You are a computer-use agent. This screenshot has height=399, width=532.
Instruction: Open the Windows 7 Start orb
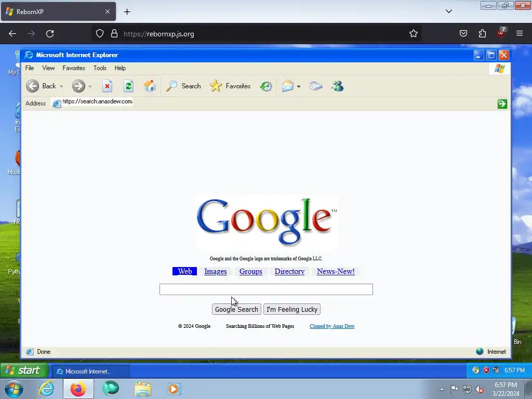coord(14,389)
